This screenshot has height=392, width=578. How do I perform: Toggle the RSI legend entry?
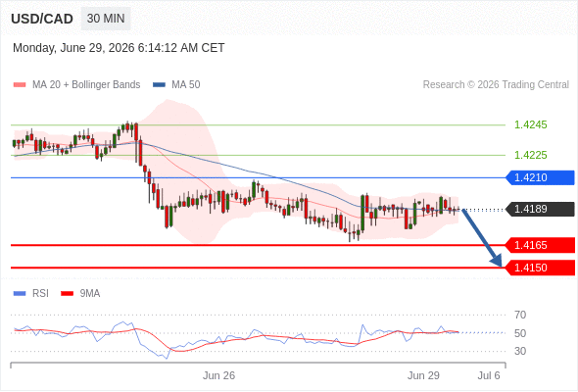[31, 294]
